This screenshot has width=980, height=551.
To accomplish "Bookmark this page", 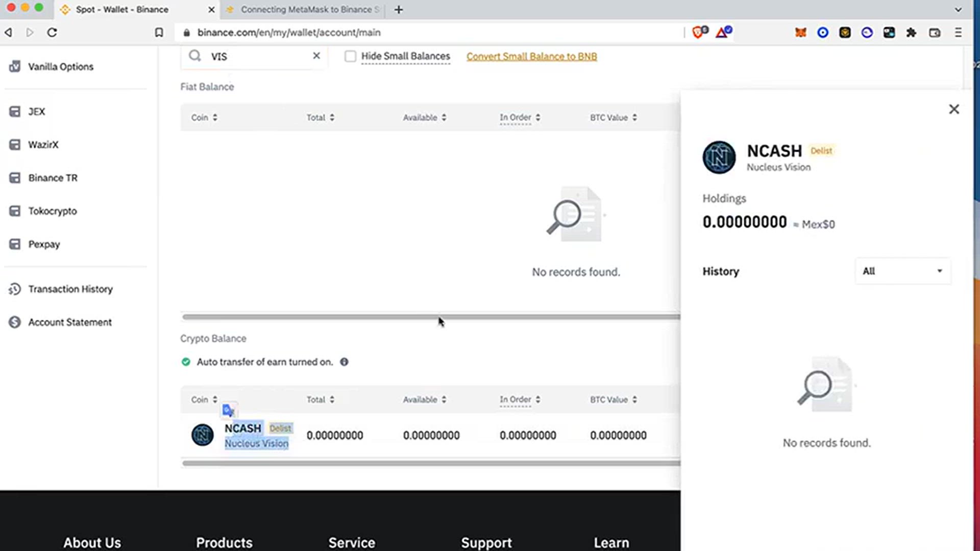I will click(x=159, y=33).
